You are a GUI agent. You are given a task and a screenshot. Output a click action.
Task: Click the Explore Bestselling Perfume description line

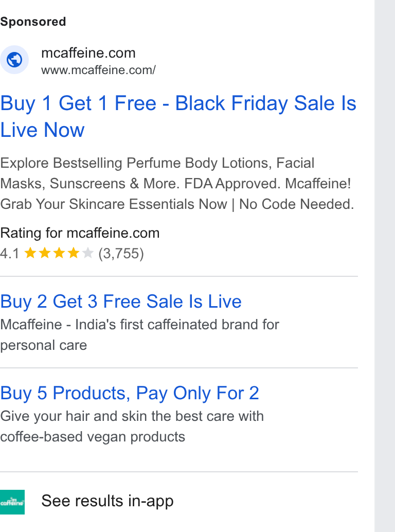tap(157, 163)
